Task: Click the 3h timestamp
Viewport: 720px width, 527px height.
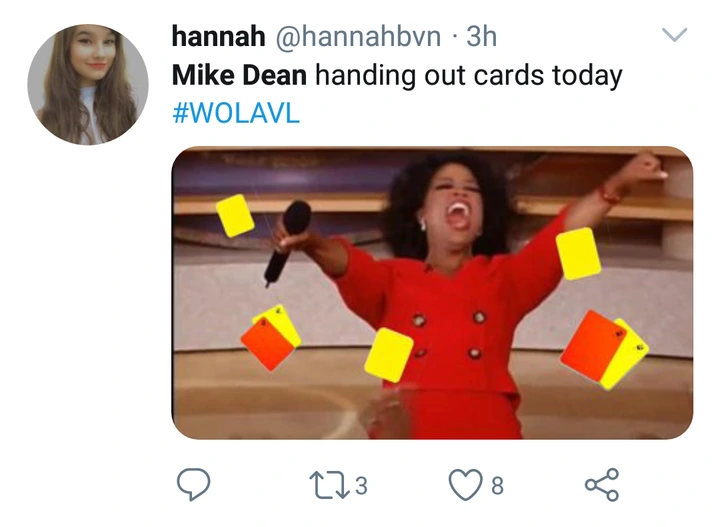Action: (481, 36)
